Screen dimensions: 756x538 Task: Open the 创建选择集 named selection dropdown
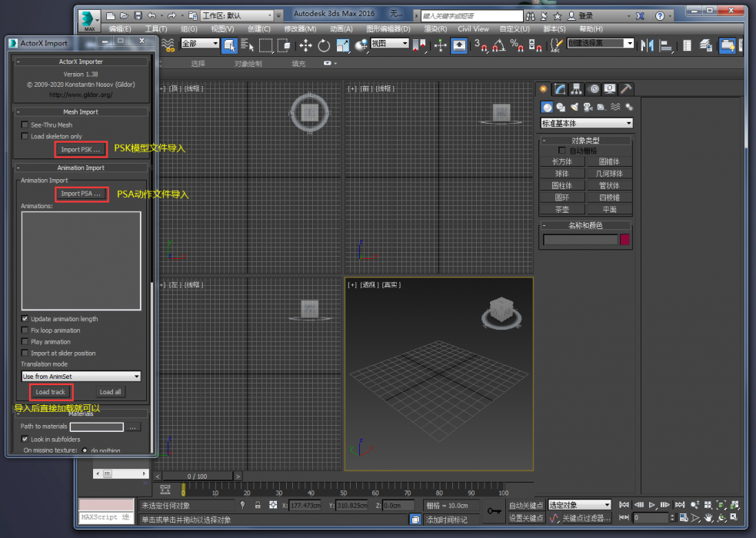[601, 43]
